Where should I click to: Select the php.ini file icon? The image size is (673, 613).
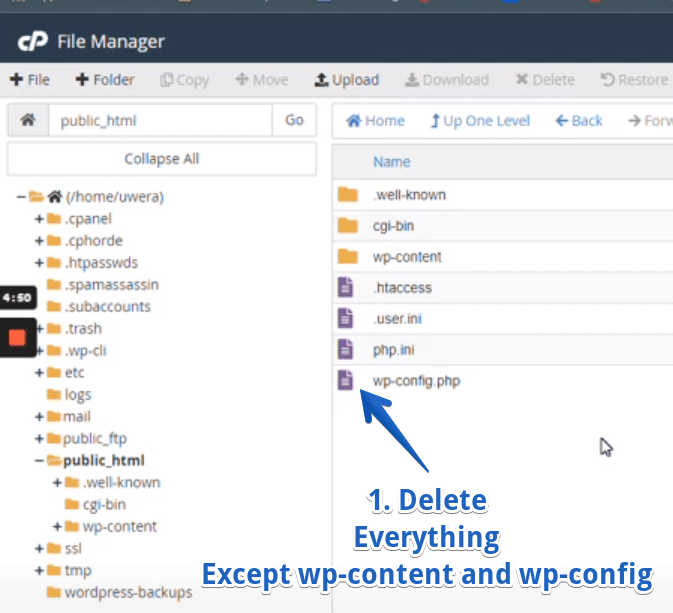click(346, 349)
